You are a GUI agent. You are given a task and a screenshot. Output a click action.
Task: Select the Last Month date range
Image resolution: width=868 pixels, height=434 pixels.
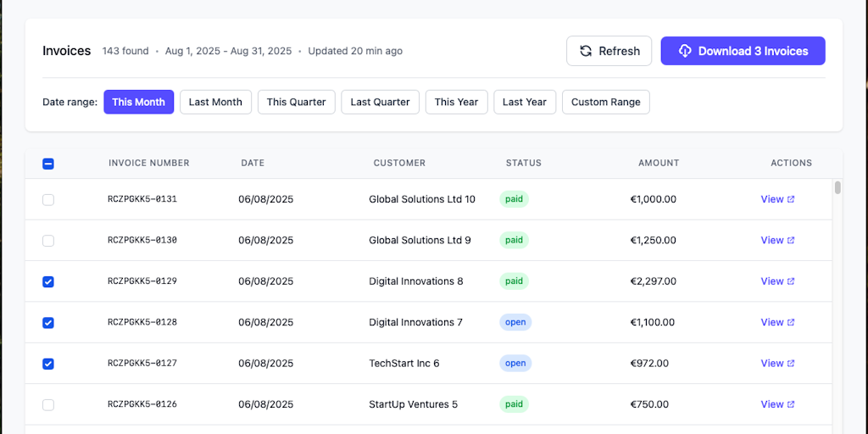point(215,102)
